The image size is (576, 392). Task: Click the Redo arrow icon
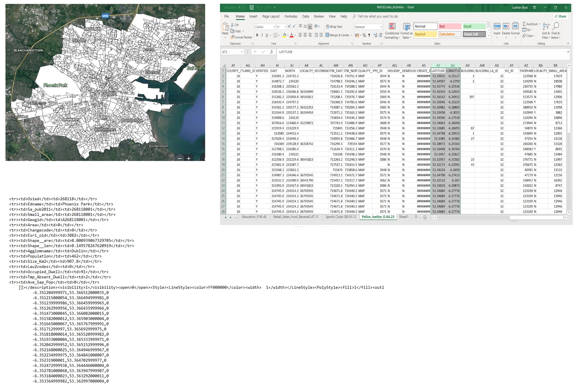pos(266,7)
